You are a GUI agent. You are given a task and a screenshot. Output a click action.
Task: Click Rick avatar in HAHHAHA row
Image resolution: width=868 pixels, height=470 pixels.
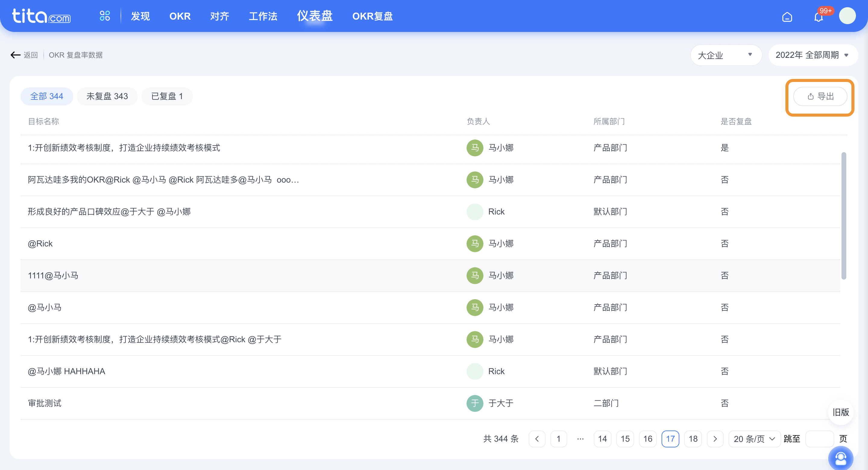(475, 371)
